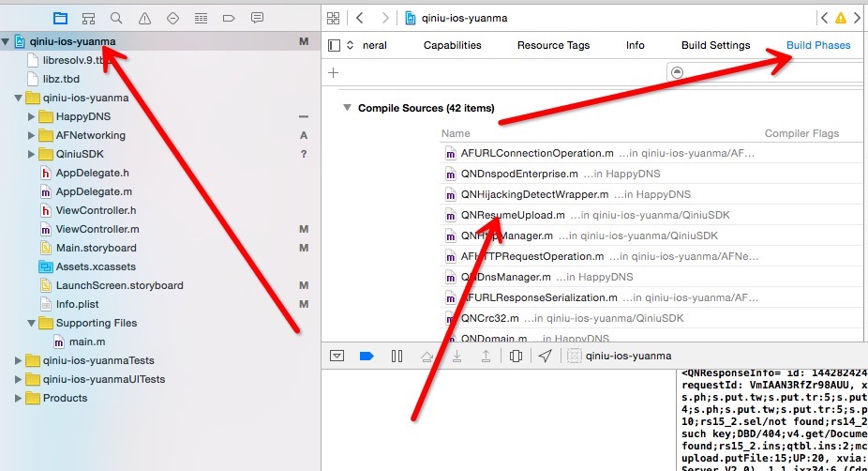The width and height of the screenshot is (868, 471).
Task: Open the Test navigator diamond icon
Action: tap(172, 18)
